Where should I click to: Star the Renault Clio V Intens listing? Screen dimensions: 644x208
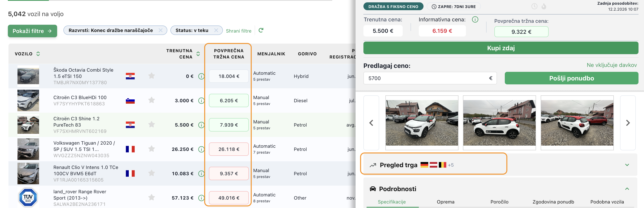pyautogui.click(x=152, y=173)
